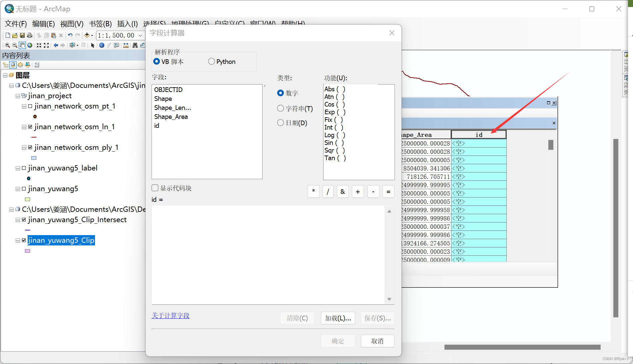Collapse the jinan_project tree node
The height and width of the screenshot is (364, 633).
tap(18, 96)
